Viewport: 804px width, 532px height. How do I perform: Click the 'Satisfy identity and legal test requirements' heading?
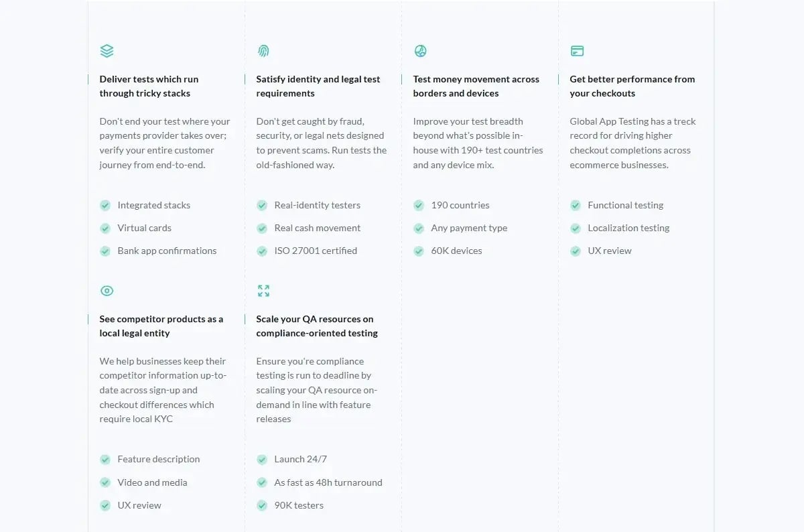(318, 86)
